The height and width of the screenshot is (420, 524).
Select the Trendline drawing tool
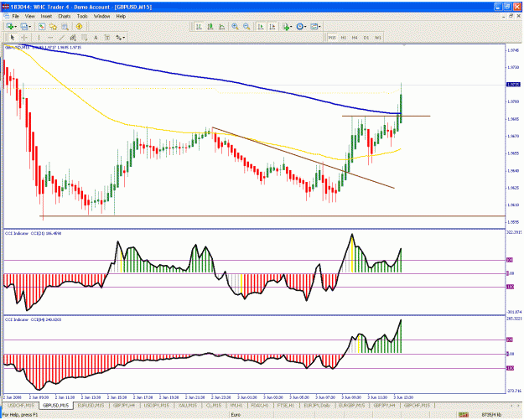pos(61,38)
